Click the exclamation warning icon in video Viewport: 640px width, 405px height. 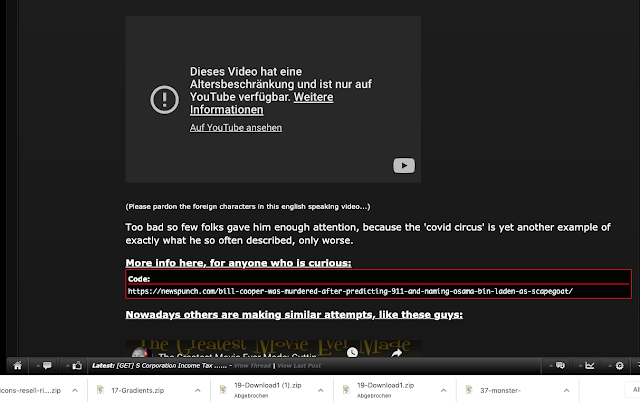[164, 99]
